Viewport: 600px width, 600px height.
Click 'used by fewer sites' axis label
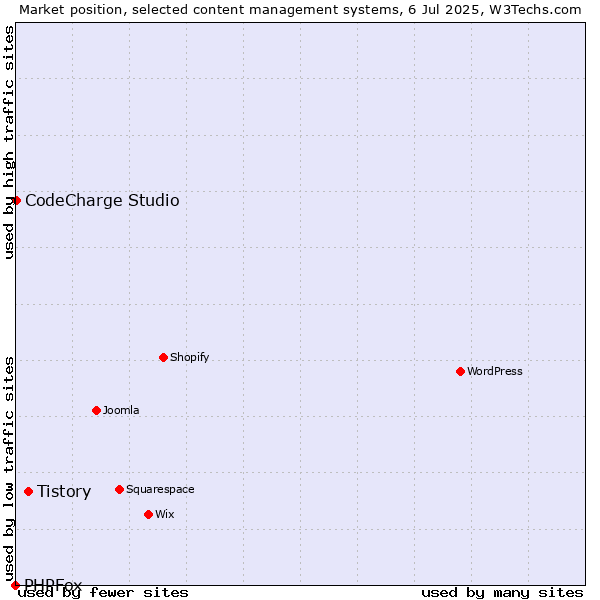click(103, 593)
